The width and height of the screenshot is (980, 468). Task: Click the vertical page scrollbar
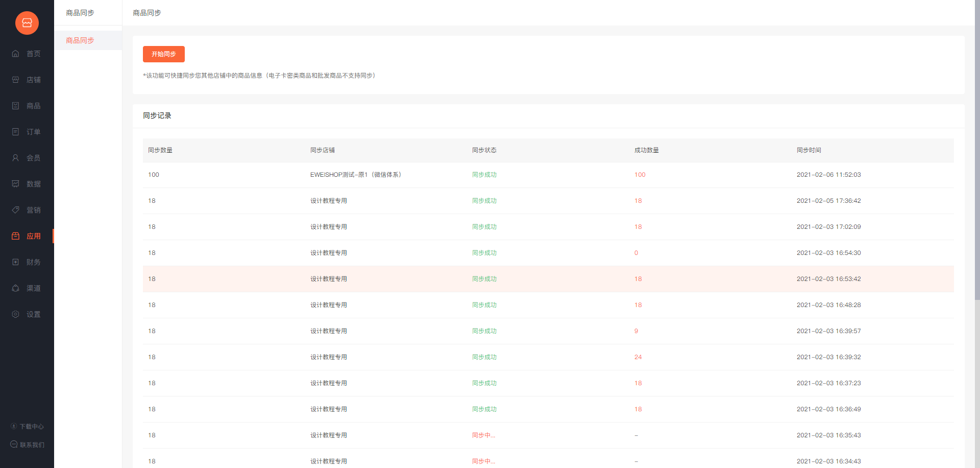(977, 153)
